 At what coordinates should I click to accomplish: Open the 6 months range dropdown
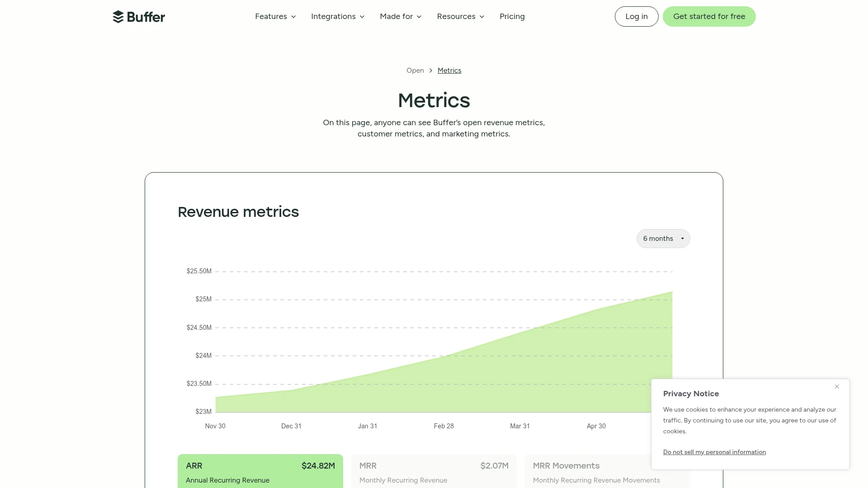(663, 239)
